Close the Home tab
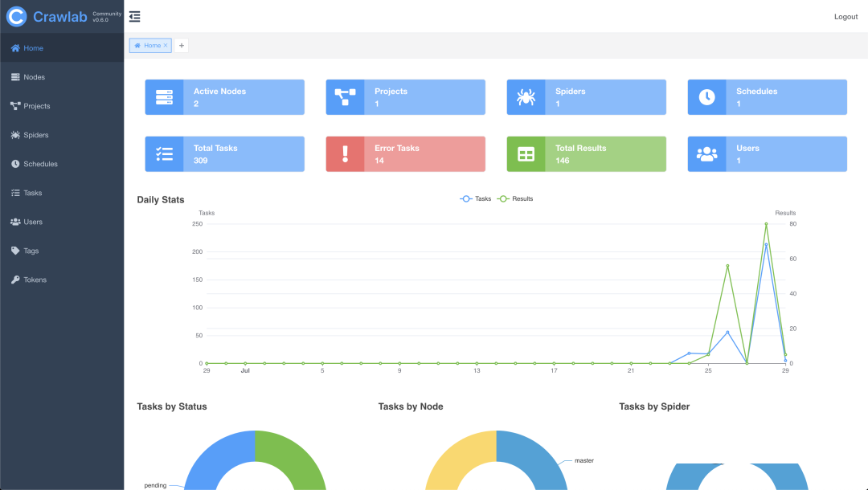The height and width of the screenshot is (490, 868). pos(166,46)
